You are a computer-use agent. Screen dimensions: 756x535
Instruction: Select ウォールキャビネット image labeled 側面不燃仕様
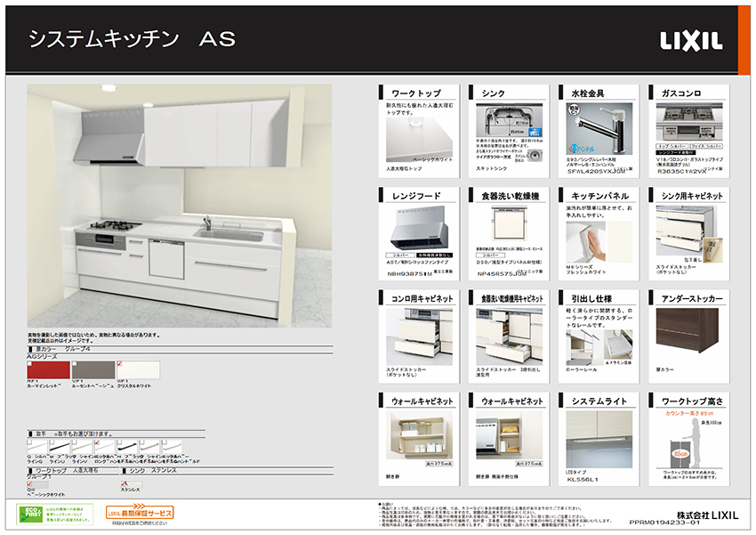(x=509, y=434)
